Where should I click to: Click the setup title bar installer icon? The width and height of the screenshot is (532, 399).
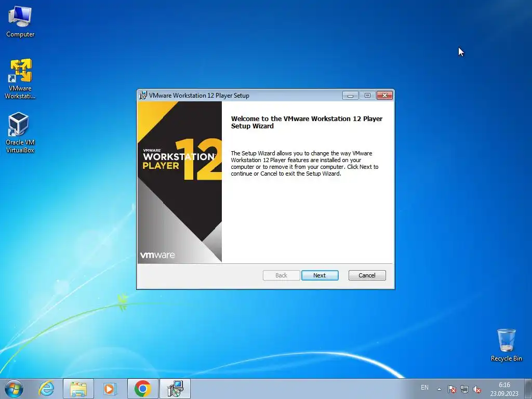pyautogui.click(x=143, y=96)
